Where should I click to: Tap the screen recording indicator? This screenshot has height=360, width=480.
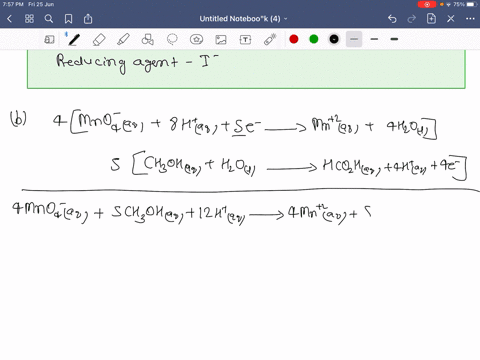[x=427, y=5]
